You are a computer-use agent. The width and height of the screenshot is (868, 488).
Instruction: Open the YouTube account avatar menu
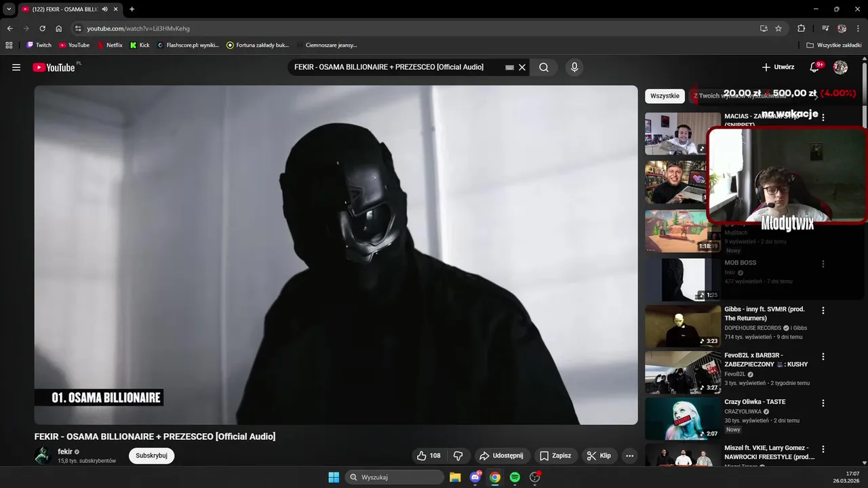840,67
